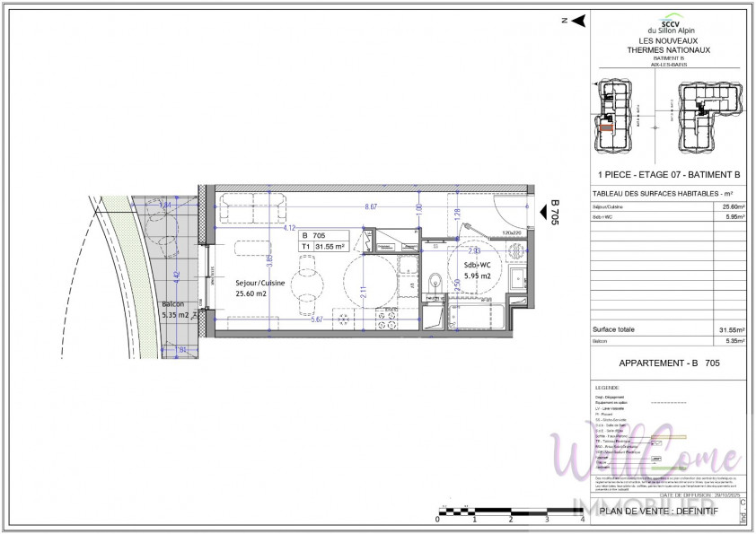Click the Sejour/Cuisine 25.60 m2 room label

click(x=260, y=288)
